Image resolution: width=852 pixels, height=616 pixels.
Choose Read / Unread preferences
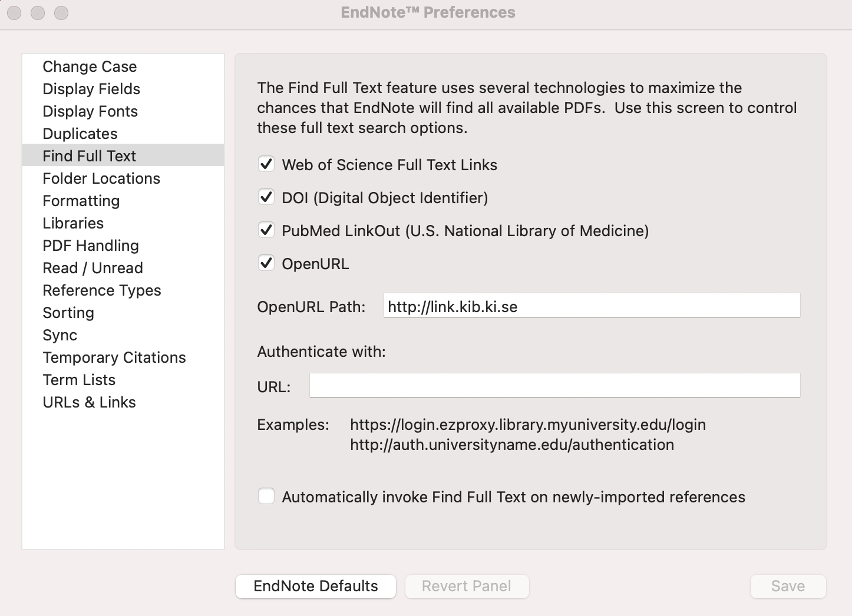pyautogui.click(x=123, y=268)
